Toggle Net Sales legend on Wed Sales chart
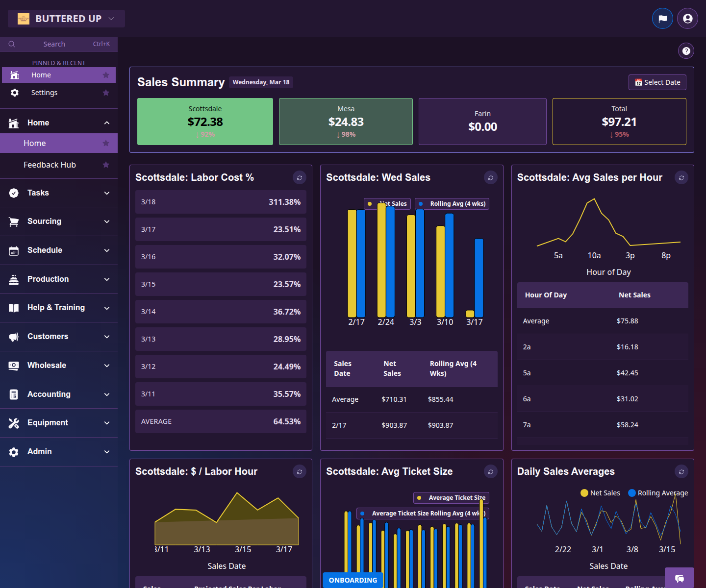This screenshot has height=588, width=706. point(387,203)
